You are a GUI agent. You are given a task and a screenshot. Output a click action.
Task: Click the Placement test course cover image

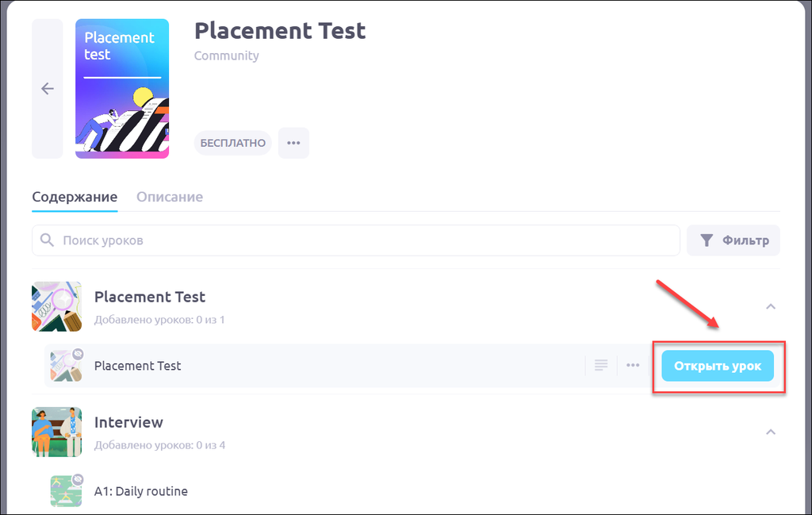[x=122, y=89]
